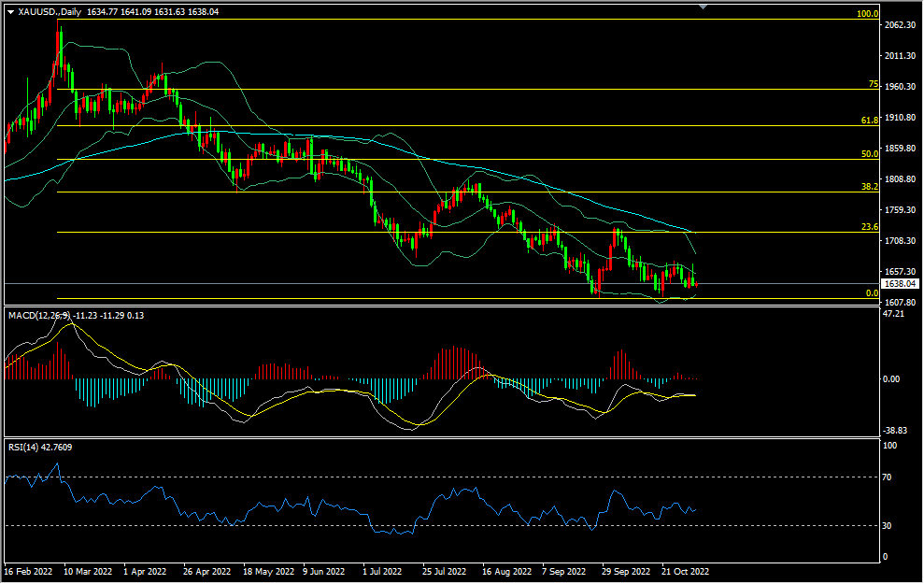924x584 pixels.
Task: Click the RSI 70 level on scale
Action: click(888, 477)
